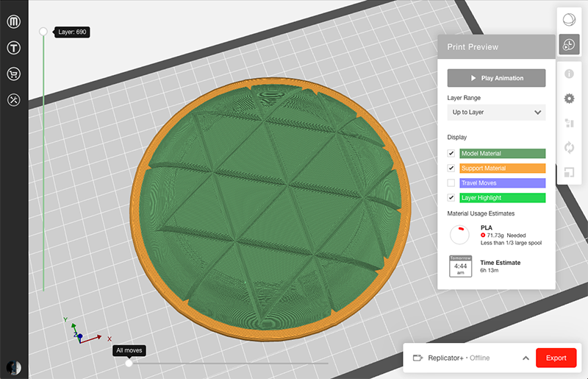The height and width of the screenshot is (379, 588).
Task: Switch to model view sphere icon
Action: click(569, 20)
